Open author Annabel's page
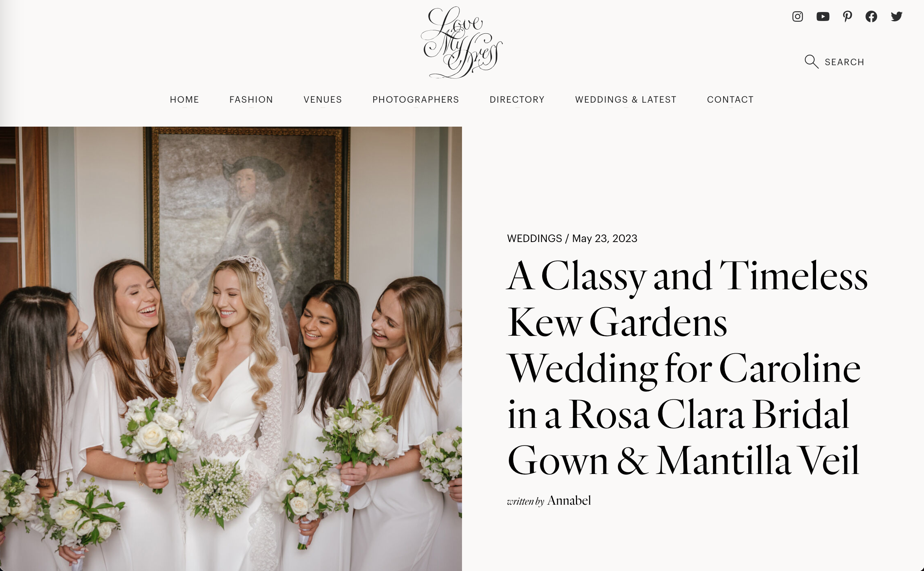The height and width of the screenshot is (571, 924). [569, 501]
